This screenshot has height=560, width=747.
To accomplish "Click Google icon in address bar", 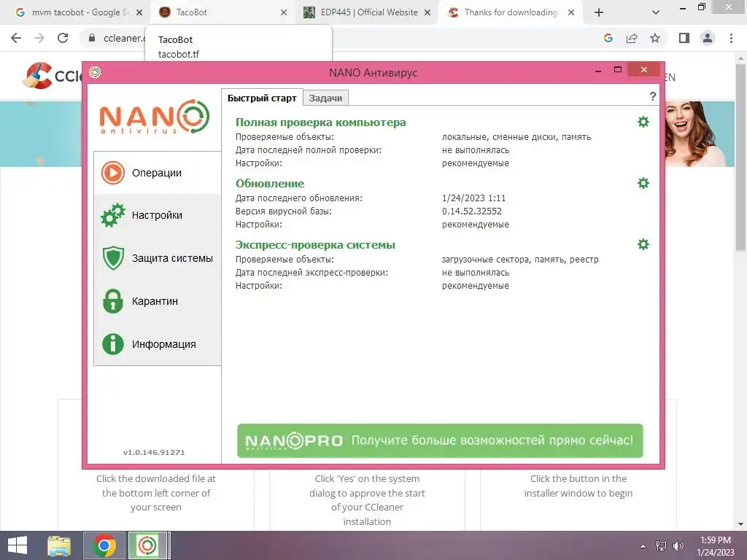I will 608,38.
